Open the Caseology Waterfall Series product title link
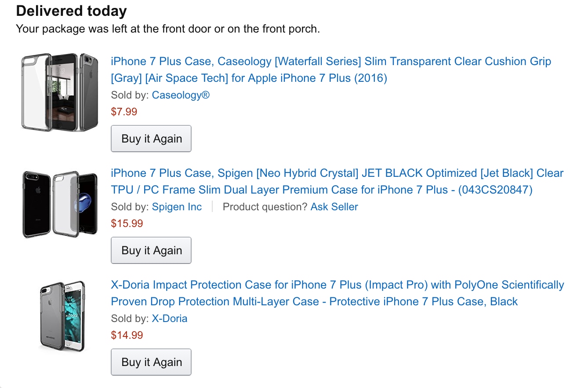Screen dimensions: 588x388 click(331, 70)
